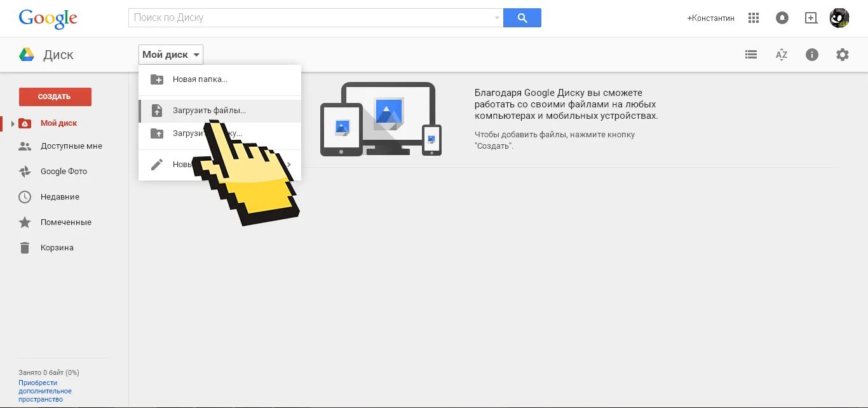This screenshot has width=868, height=408.
Task: Open Доступные мне section
Action: tap(71, 146)
